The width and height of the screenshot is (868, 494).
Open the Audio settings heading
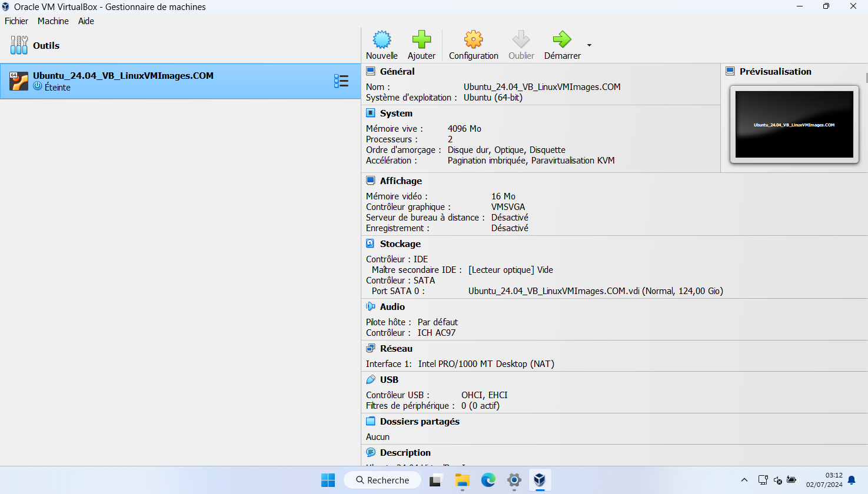pyautogui.click(x=393, y=306)
